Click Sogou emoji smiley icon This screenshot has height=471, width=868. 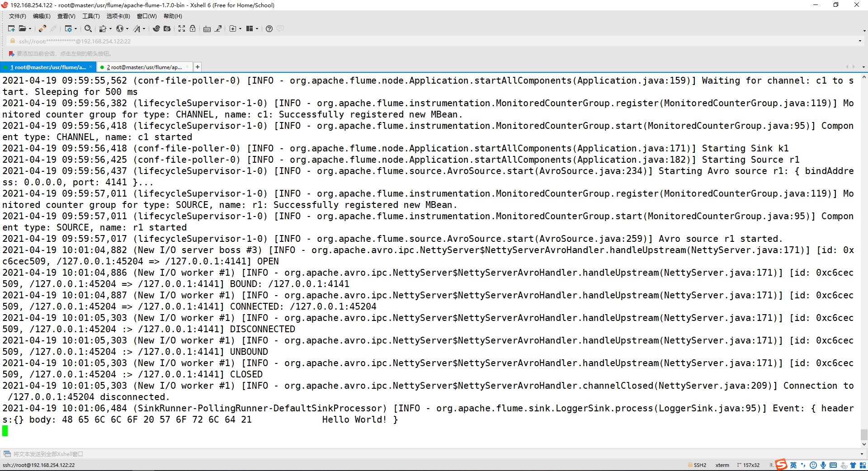[813, 465]
